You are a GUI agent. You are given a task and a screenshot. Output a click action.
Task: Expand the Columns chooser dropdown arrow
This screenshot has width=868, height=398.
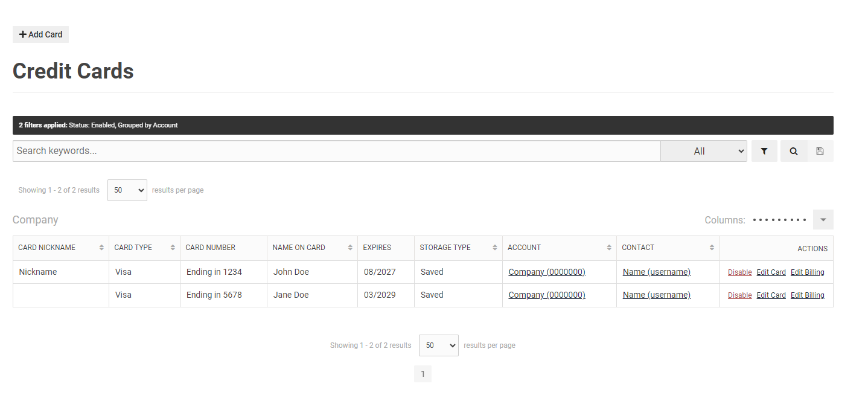[x=823, y=220]
